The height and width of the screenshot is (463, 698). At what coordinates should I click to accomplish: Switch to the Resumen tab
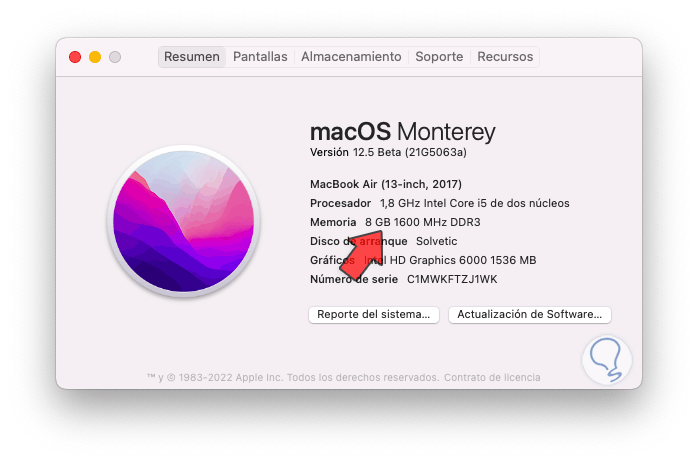pos(192,57)
